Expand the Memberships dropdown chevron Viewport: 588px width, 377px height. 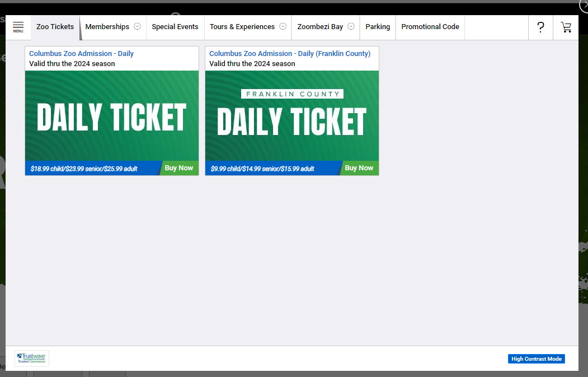coord(137,26)
